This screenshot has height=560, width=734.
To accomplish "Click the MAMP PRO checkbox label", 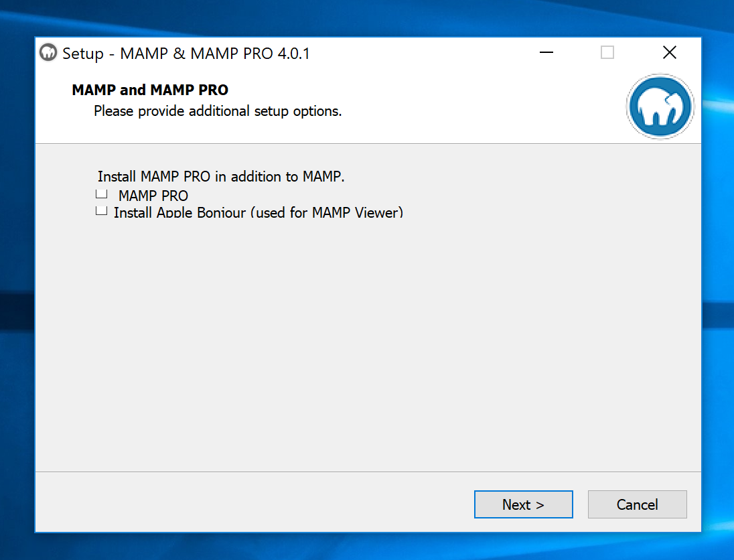I will pyautogui.click(x=153, y=196).
